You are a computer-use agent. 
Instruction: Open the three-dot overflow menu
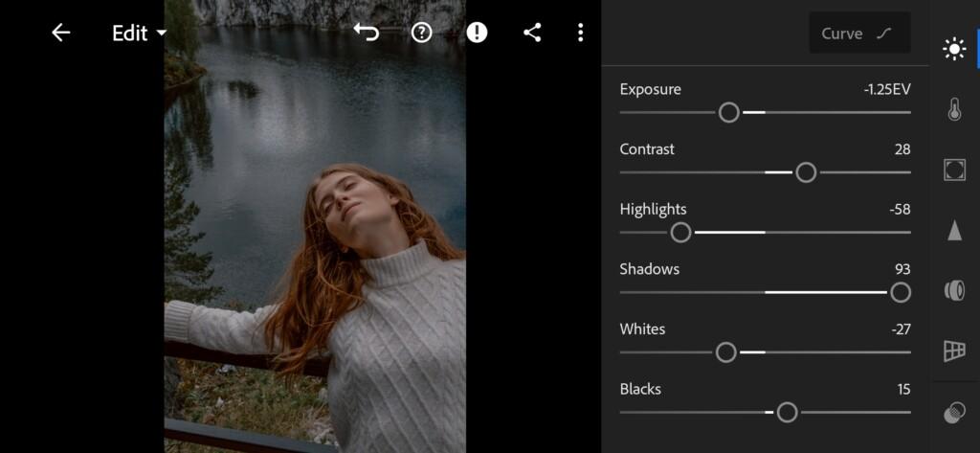[x=581, y=33]
